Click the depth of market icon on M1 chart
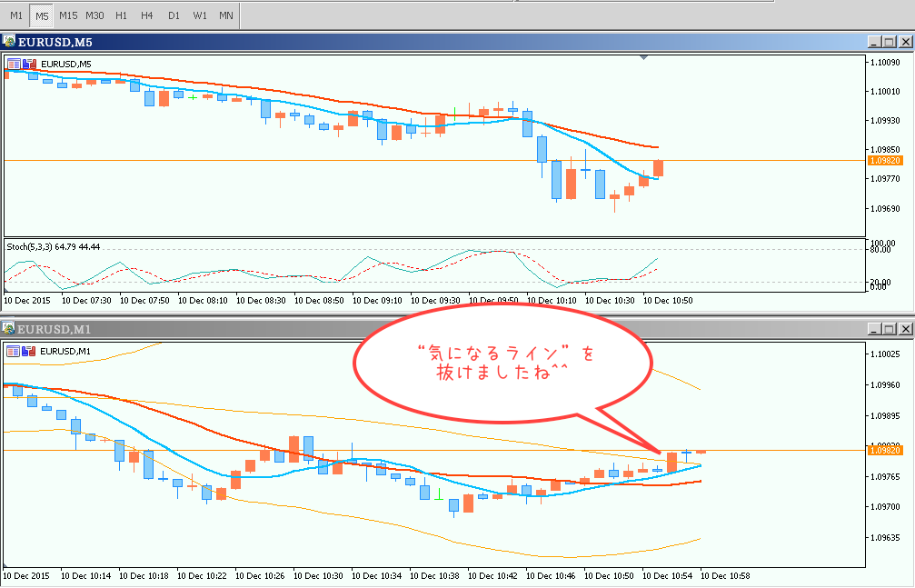This screenshot has width=915, height=588. [x=30, y=351]
